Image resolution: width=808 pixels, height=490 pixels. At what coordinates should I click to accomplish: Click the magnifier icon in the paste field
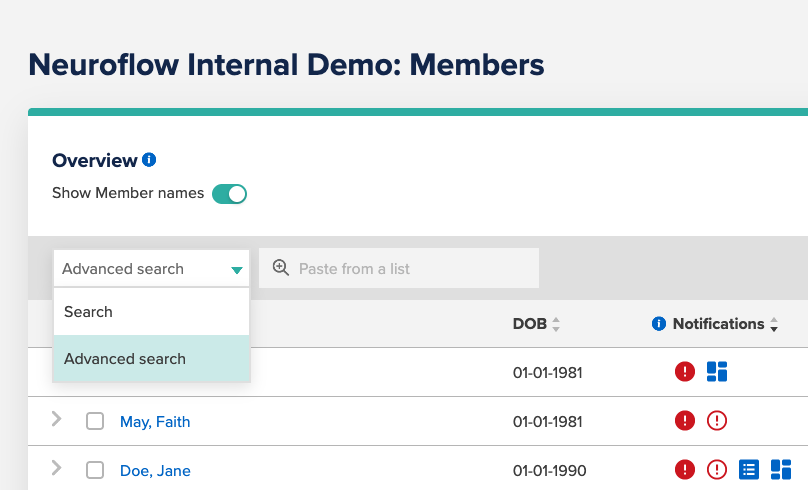[x=280, y=267]
